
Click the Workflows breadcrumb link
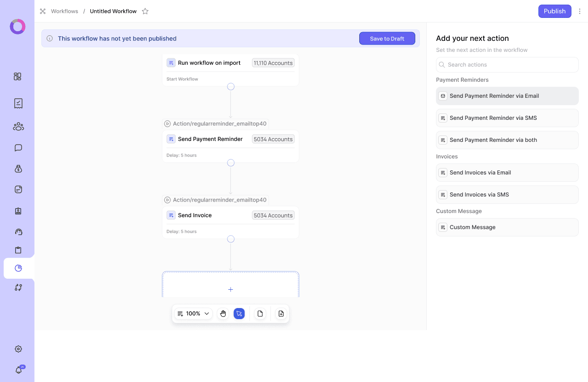click(64, 11)
